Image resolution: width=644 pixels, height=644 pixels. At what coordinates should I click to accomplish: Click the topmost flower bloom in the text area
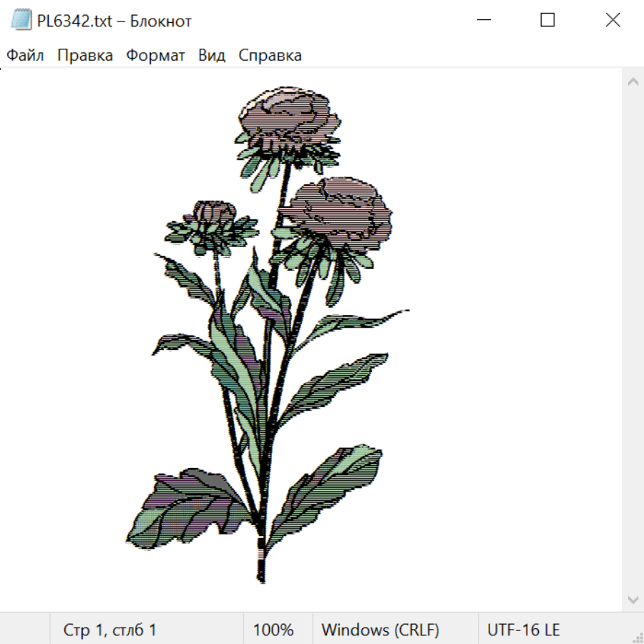(x=289, y=121)
